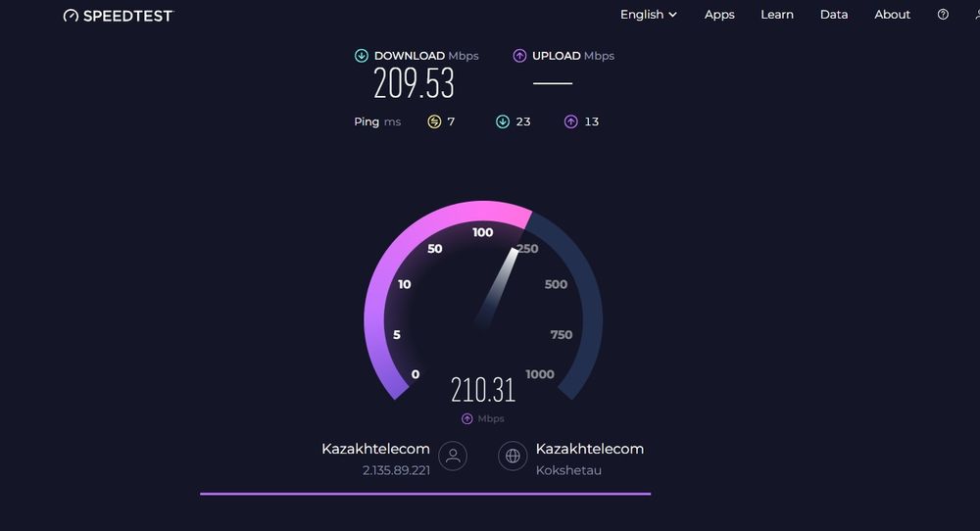Click the yellow idle ping icon

(434, 121)
